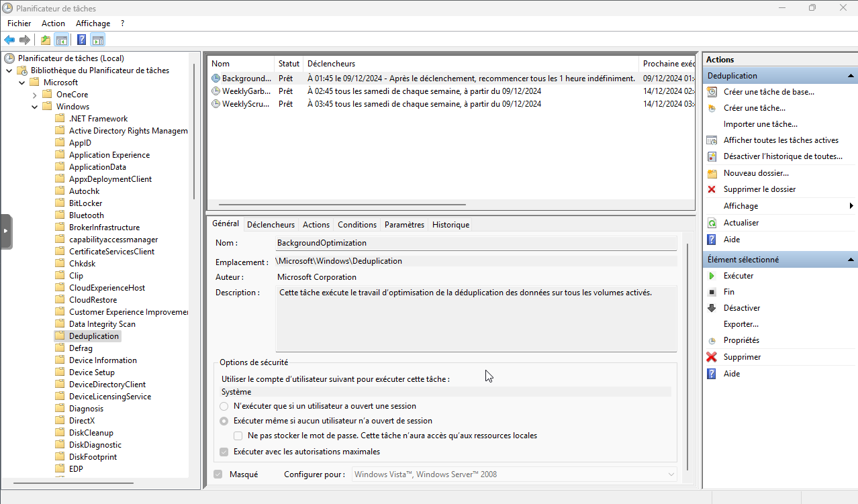Click the Supprimer le dossier red X icon

click(712, 189)
